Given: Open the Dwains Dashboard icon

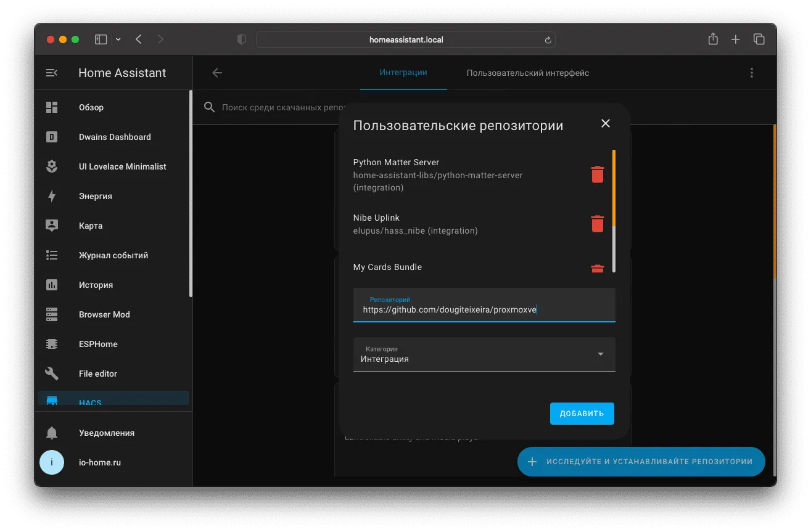Looking at the screenshot, I should point(52,137).
